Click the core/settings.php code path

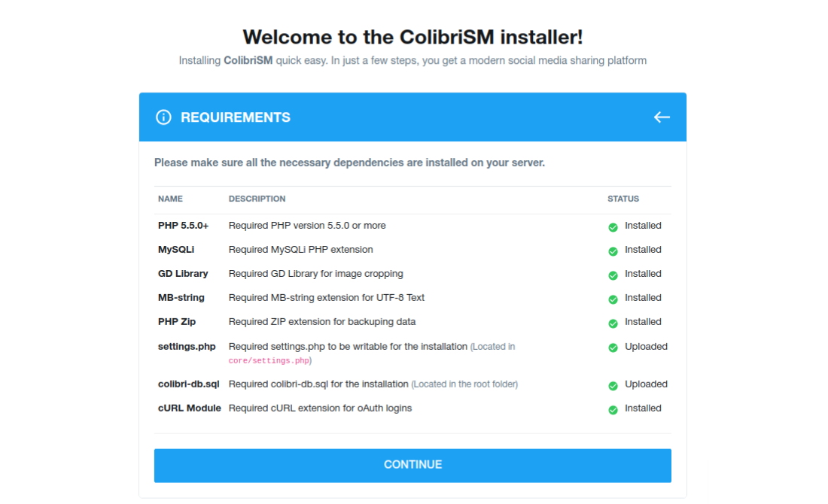tap(269, 361)
